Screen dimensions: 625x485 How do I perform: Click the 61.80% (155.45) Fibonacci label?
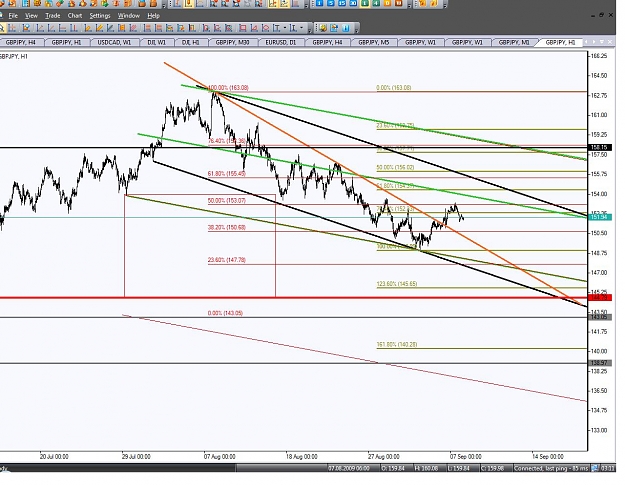[226, 174]
